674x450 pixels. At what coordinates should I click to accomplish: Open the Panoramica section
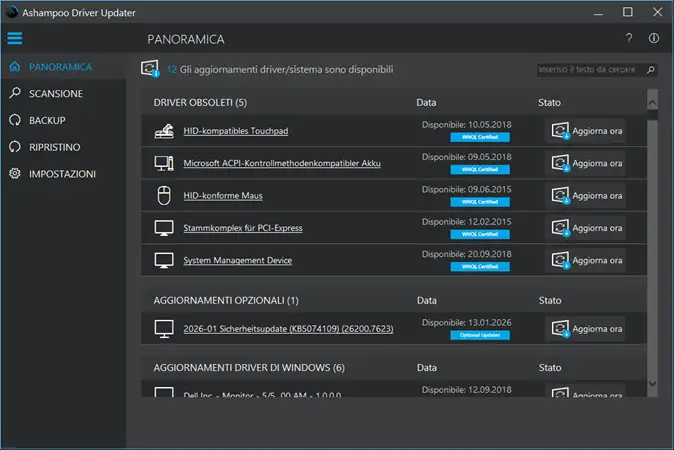(x=60, y=67)
